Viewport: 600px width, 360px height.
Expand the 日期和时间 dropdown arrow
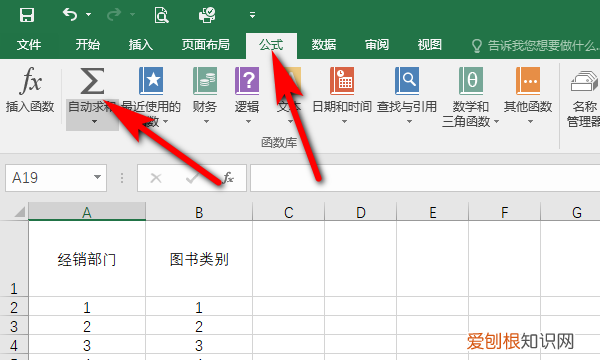click(x=344, y=122)
